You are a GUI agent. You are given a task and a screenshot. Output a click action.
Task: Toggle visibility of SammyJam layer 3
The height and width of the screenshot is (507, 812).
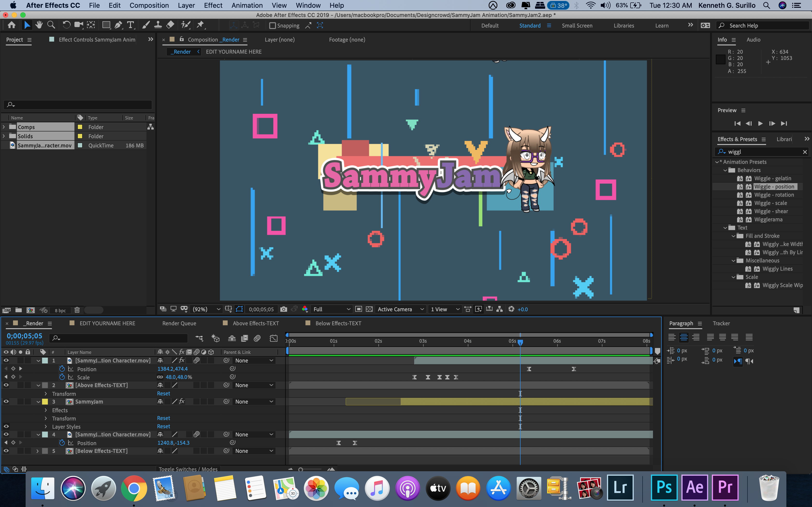click(x=6, y=401)
